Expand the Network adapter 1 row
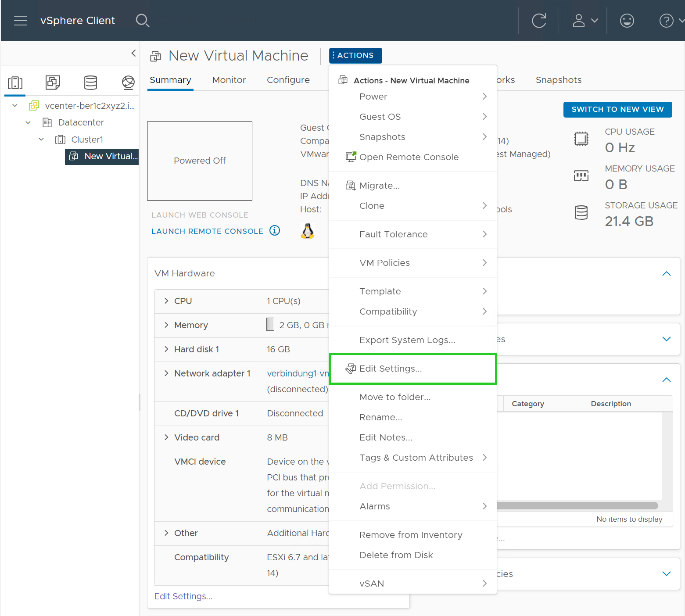Image resolution: width=685 pixels, height=616 pixels. pyautogui.click(x=166, y=373)
